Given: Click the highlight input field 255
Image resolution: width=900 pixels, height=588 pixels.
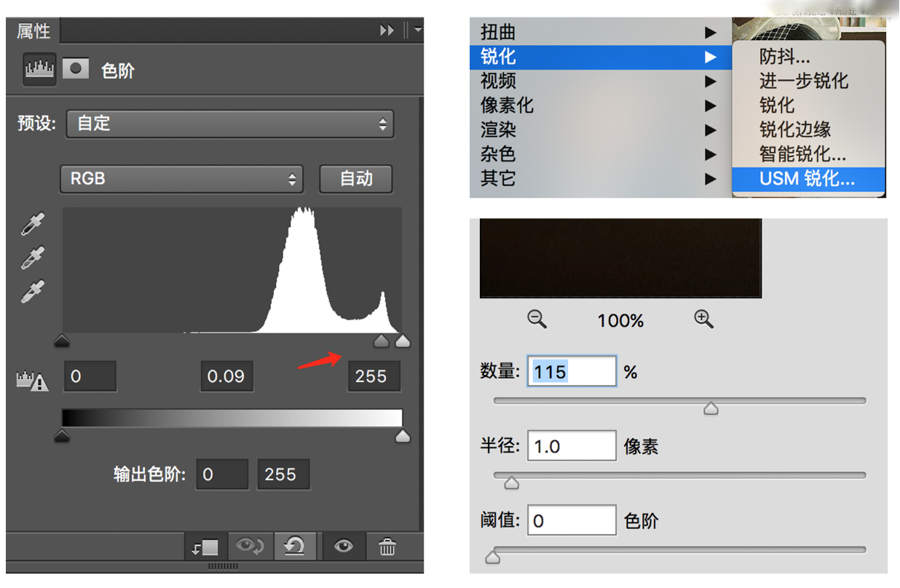Looking at the screenshot, I should click(374, 376).
